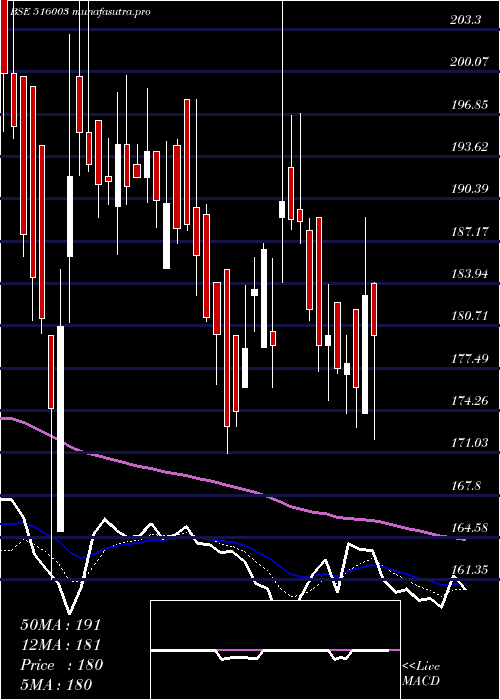The image size is (500, 700).
Task: Click the last red candlestick on the right
Action: [374, 309]
